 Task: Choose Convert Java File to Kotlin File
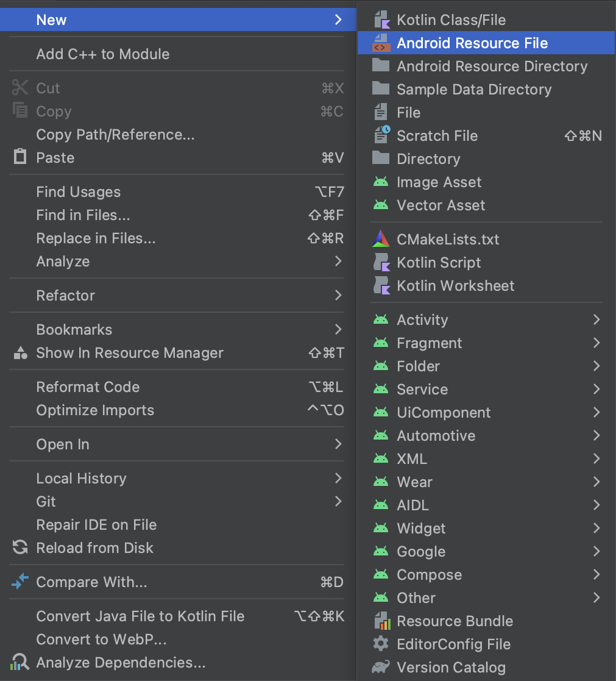140,616
